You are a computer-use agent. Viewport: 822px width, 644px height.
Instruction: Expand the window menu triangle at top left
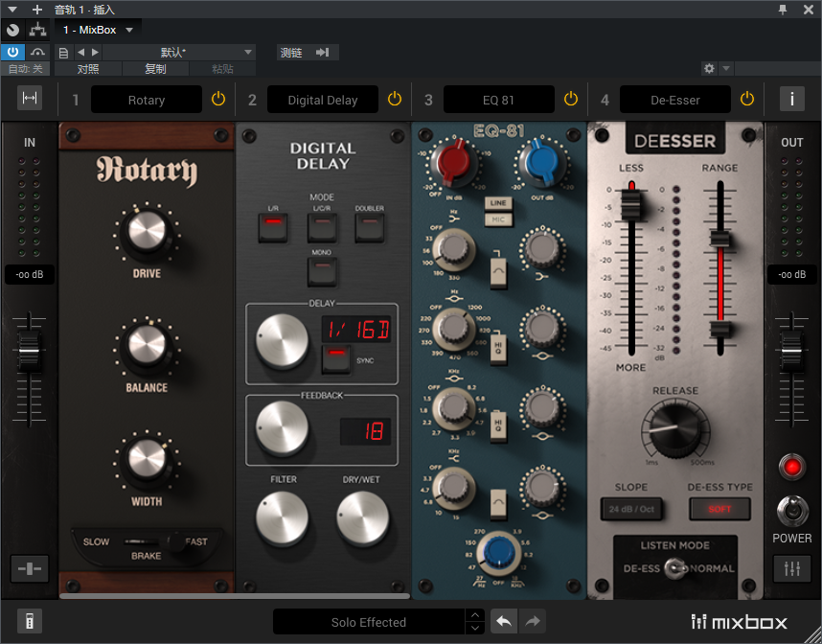(x=12, y=10)
